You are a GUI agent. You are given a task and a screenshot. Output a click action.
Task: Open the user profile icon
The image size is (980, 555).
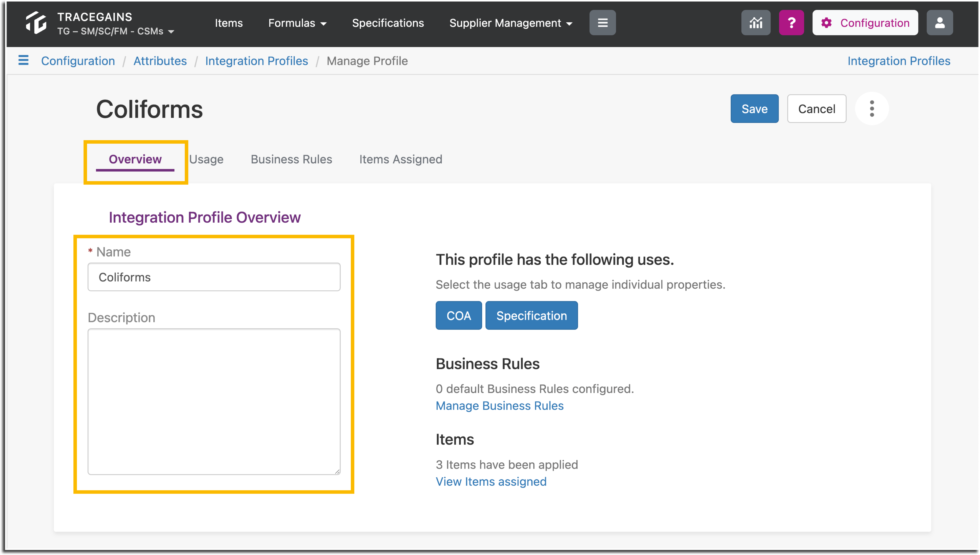[x=940, y=23]
